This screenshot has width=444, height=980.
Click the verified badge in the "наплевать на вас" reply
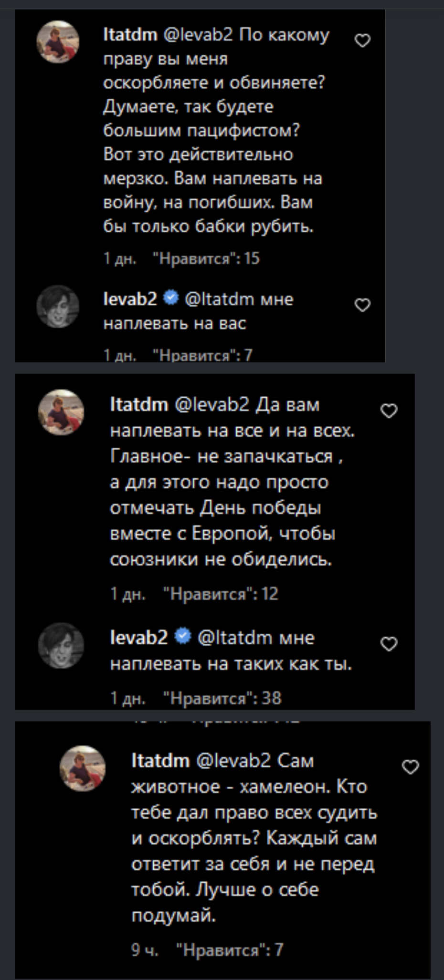tap(170, 299)
